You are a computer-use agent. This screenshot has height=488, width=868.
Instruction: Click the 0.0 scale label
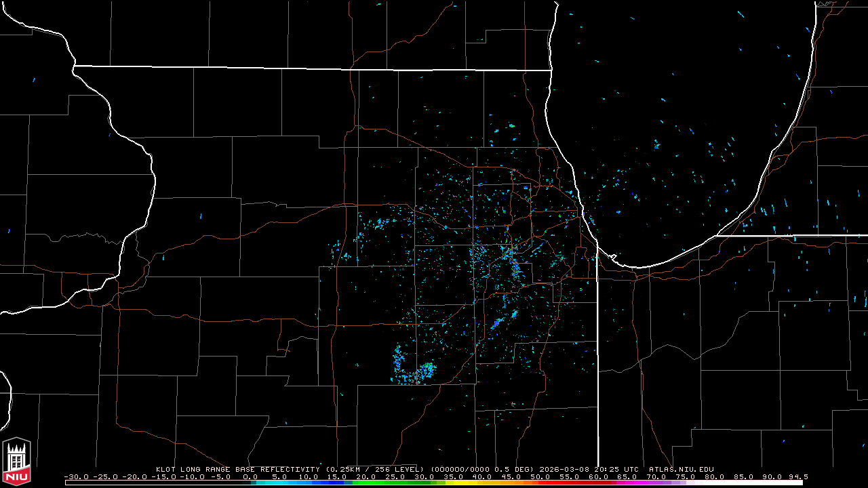click(250, 476)
